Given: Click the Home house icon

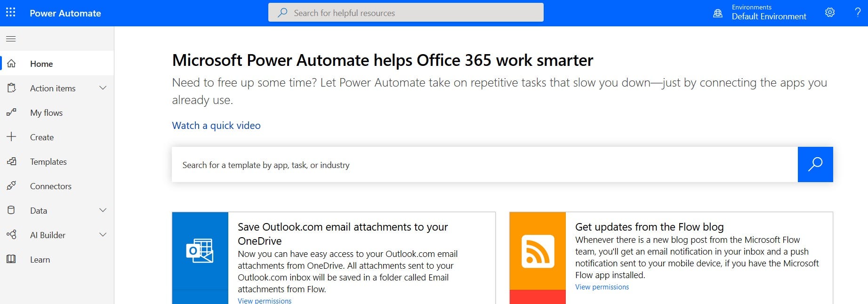Looking at the screenshot, I should pos(11,63).
